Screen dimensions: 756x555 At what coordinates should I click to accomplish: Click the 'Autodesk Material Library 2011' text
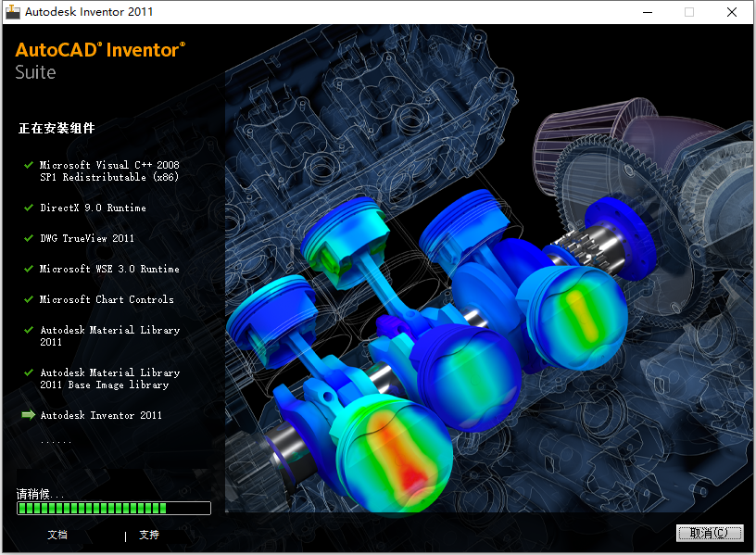click(110, 336)
